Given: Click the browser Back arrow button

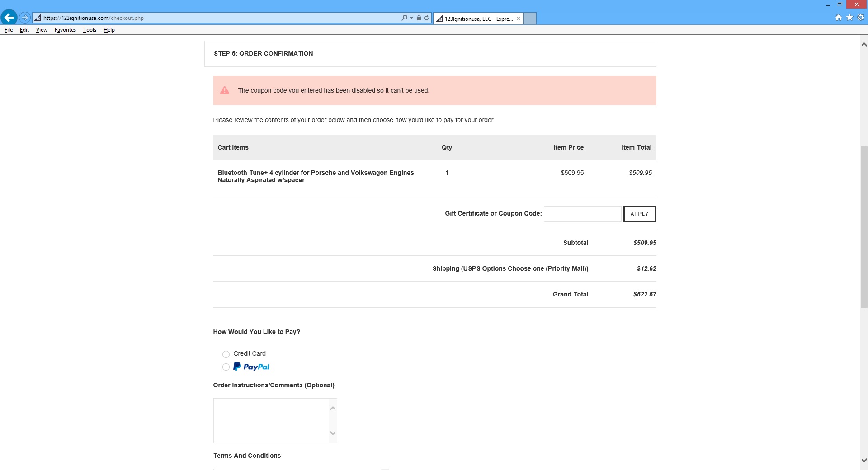Looking at the screenshot, I should click(x=9, y=18).
